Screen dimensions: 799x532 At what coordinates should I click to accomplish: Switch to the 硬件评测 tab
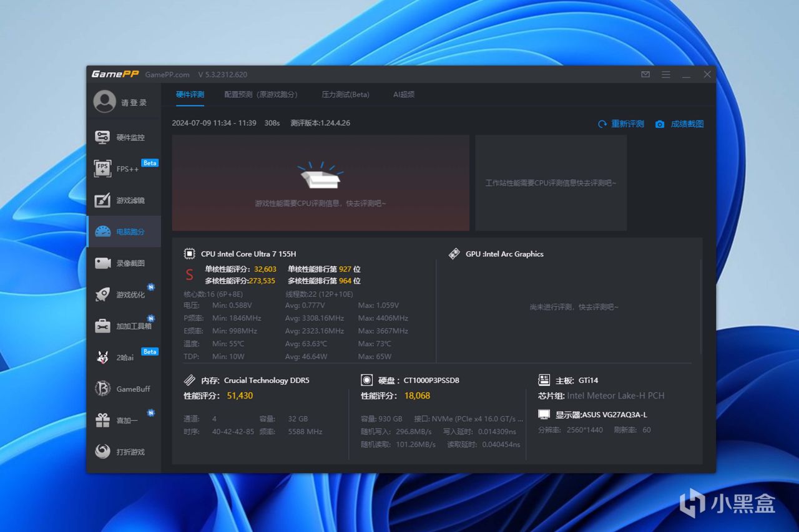(x=190, y=95)
